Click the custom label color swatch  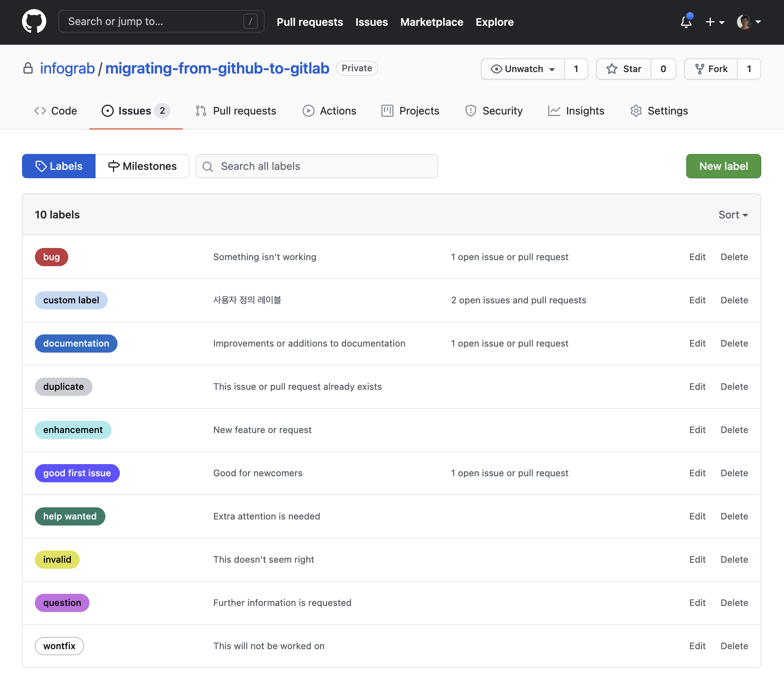coord(71,300)
